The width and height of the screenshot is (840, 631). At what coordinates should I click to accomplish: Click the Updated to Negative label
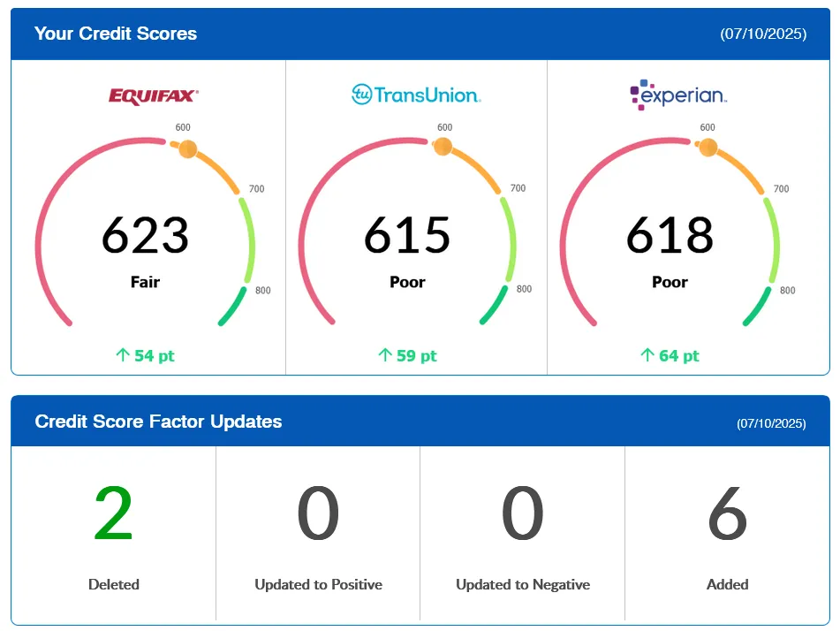(x=523, y=584)
